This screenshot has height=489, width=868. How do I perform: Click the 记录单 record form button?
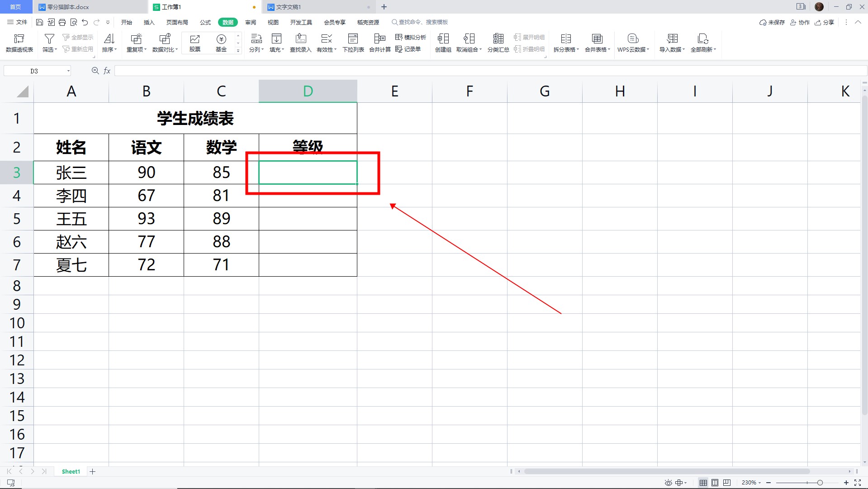tap(408, 49)
